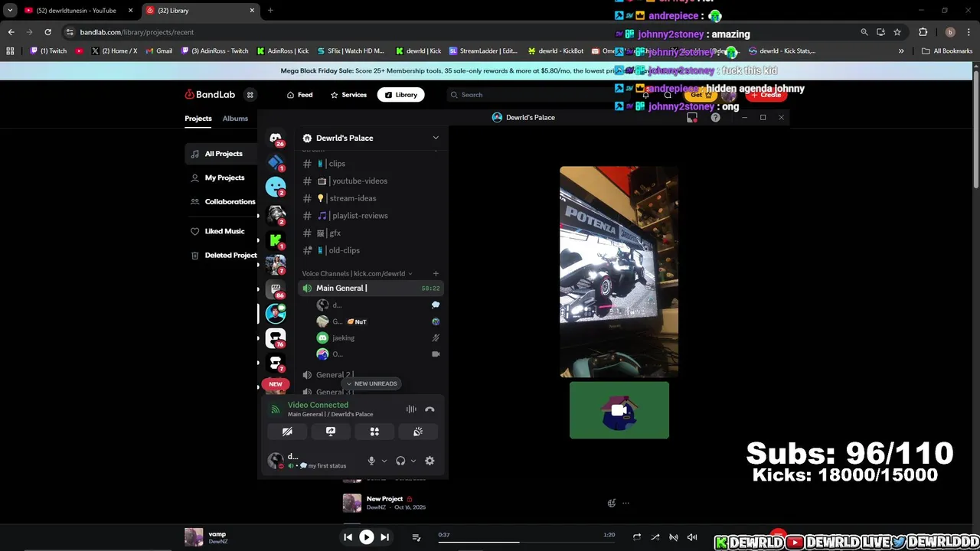The image size is (980, 551).
Task: Jump to NEW server mentions pill
Action: (x=276, y=384)
